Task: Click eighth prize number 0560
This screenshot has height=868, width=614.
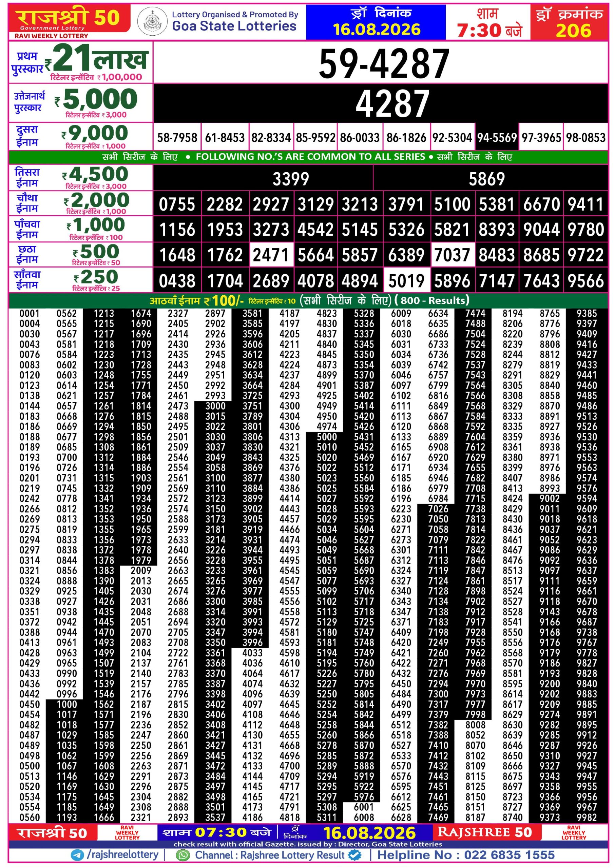Action: (x=30, y=817)
